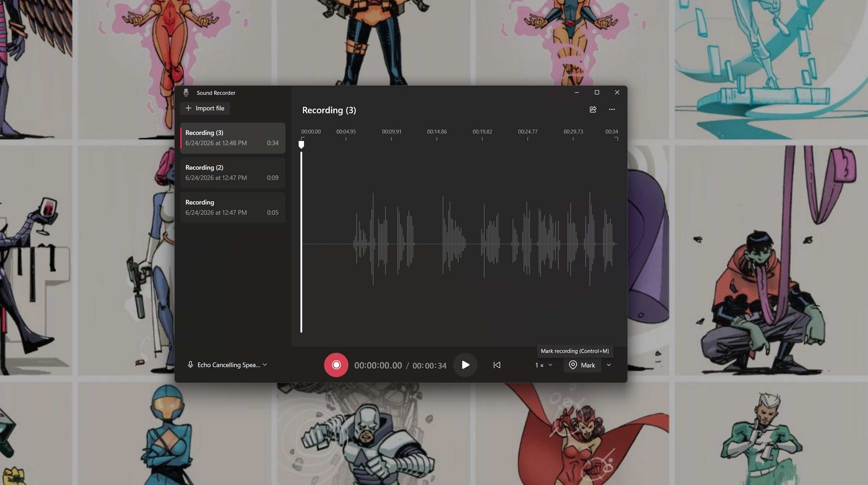Start a new recording with red record button
Viewport: 868px width, 485px height.
click(x=336, y=365)
